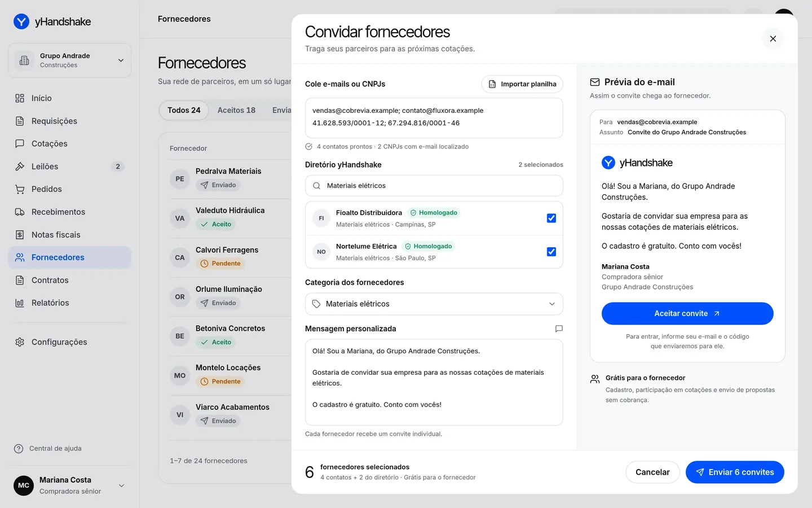
Task: Click vendas@cobrevia.example recipient in preview
Action: pyautogui.click(x=657, y=122)
